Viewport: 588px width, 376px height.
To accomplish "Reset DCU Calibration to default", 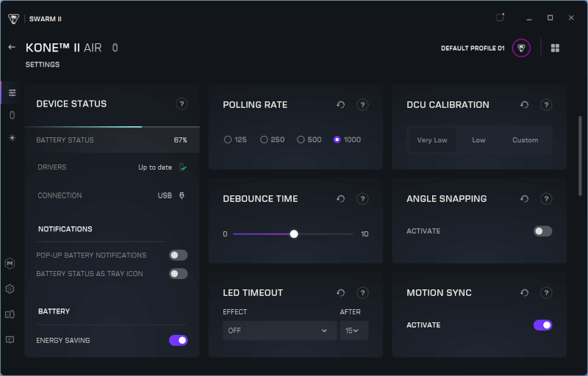I will pos(524,105).
